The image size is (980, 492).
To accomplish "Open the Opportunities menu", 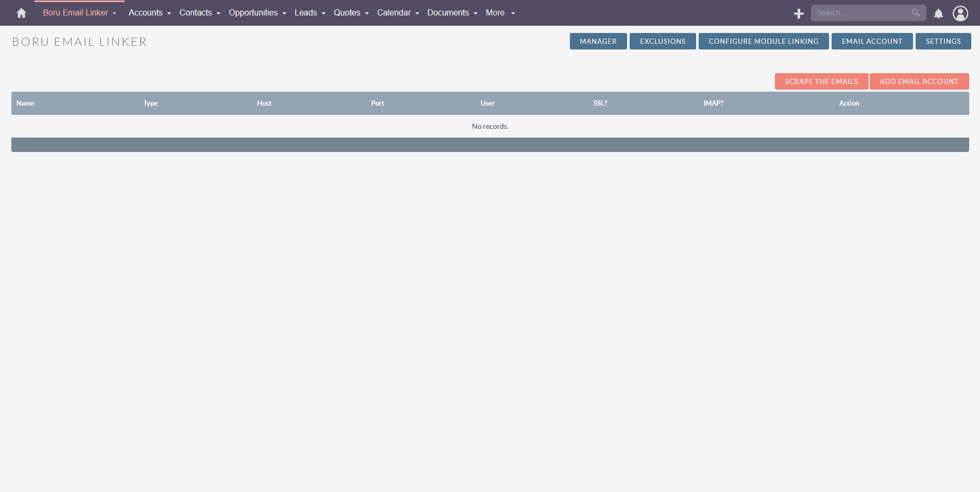I will click(257, 13).
